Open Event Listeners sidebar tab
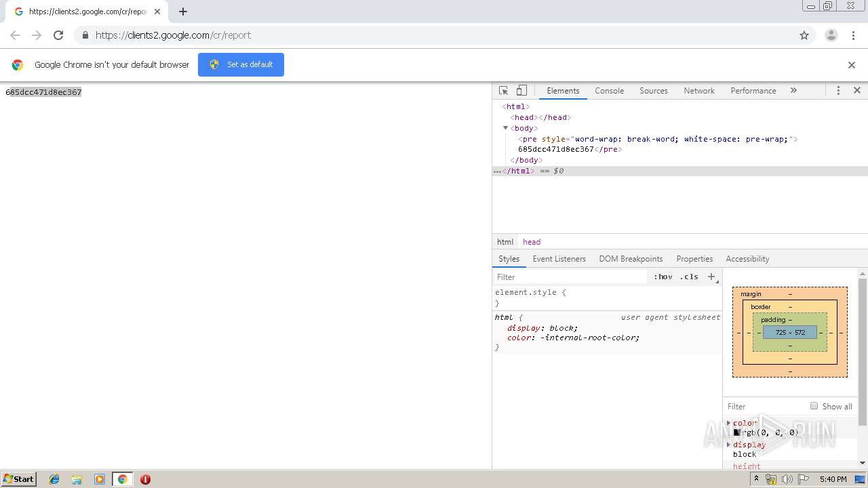This screenshot has height=488, width=868. 559,259
